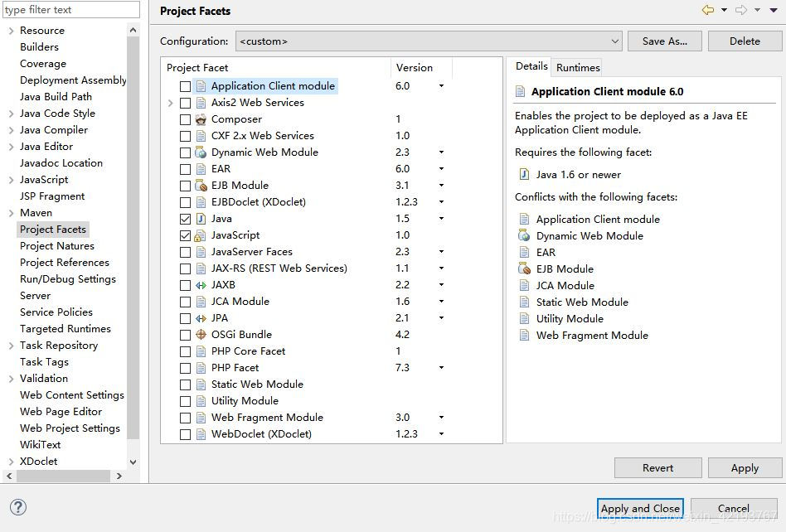
Task: Switch to the Runtimes tab
Action: point(578,68)
